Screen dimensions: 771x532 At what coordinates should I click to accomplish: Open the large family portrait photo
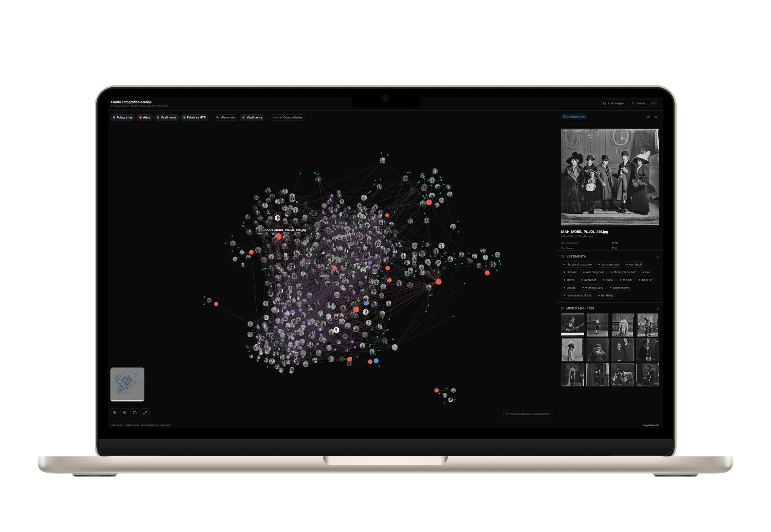tap(610, 177)
